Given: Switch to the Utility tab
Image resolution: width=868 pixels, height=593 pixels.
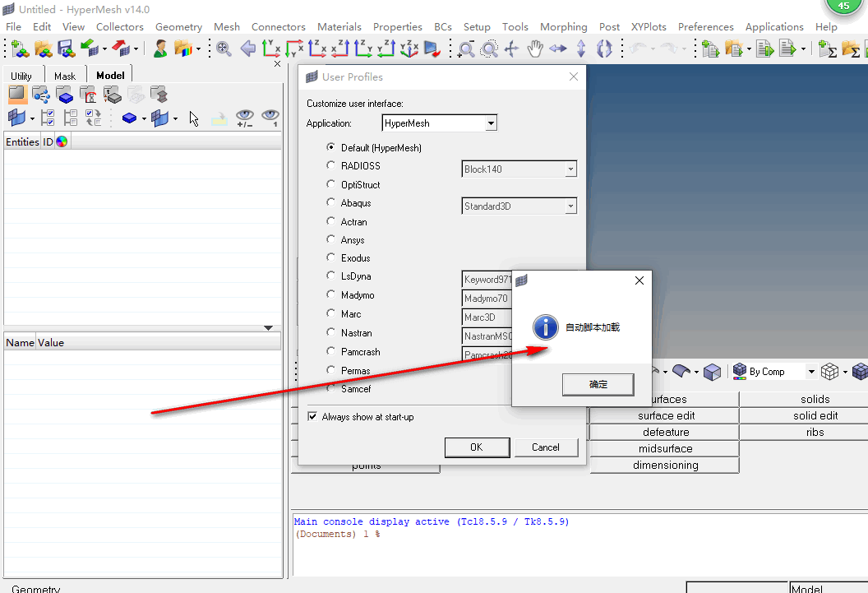Looking at the screenshot, I should click(x=21, y=76).
